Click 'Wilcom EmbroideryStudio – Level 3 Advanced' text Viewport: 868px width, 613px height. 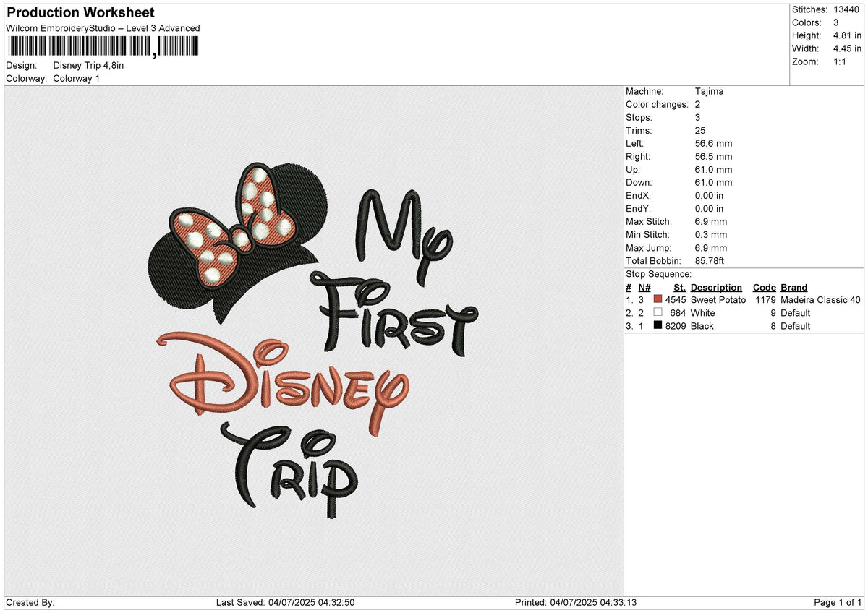[103, 28]
